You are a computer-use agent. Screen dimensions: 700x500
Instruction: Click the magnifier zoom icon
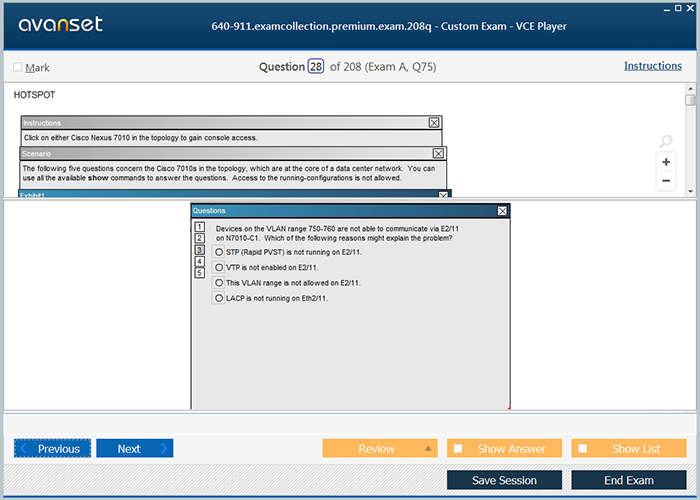(x=666, y=141)
